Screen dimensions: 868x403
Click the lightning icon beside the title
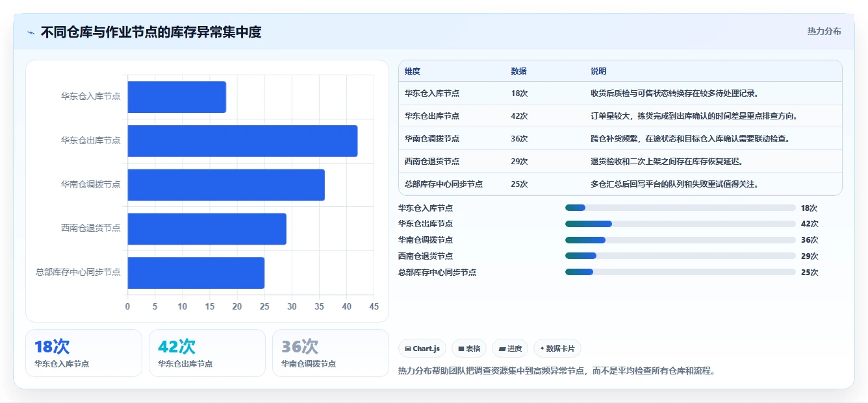(x=31, y=32)
